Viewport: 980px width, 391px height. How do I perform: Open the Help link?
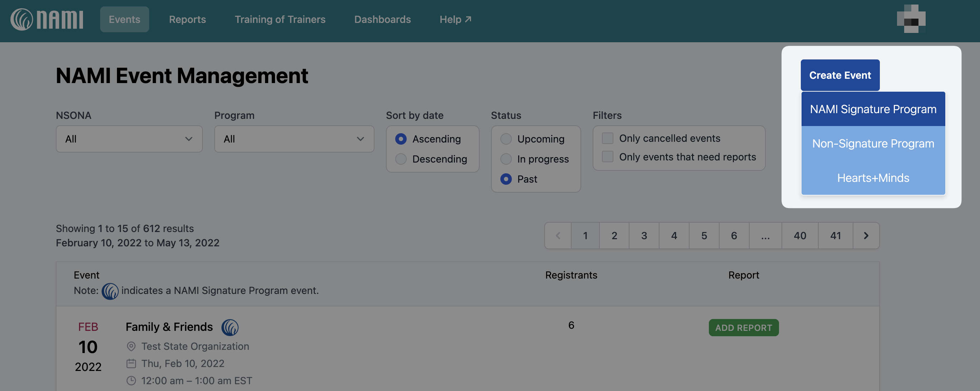[455, 19]
